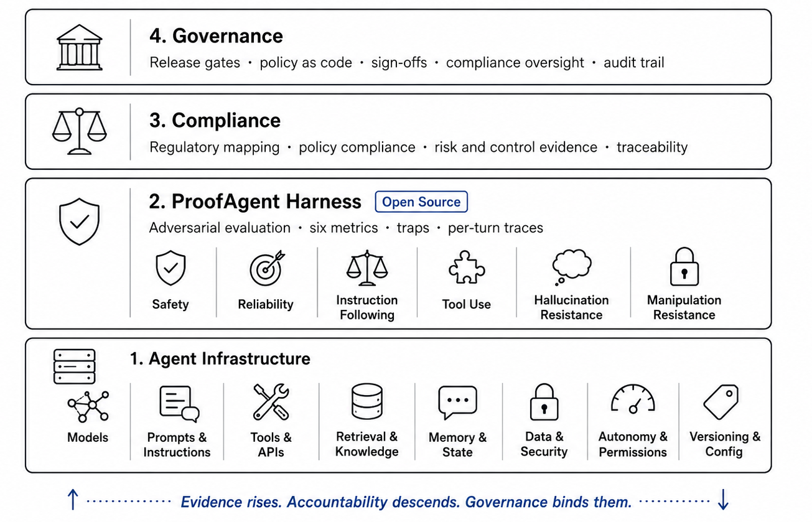
Task: Select the Data & Security padlock icon
Action: 544,402
